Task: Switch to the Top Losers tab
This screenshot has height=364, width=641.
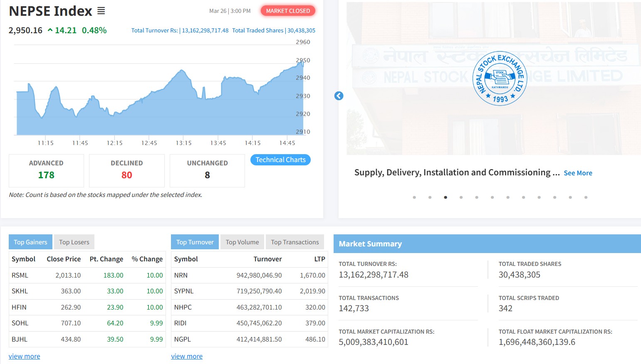Action: [x=74, y=242]
